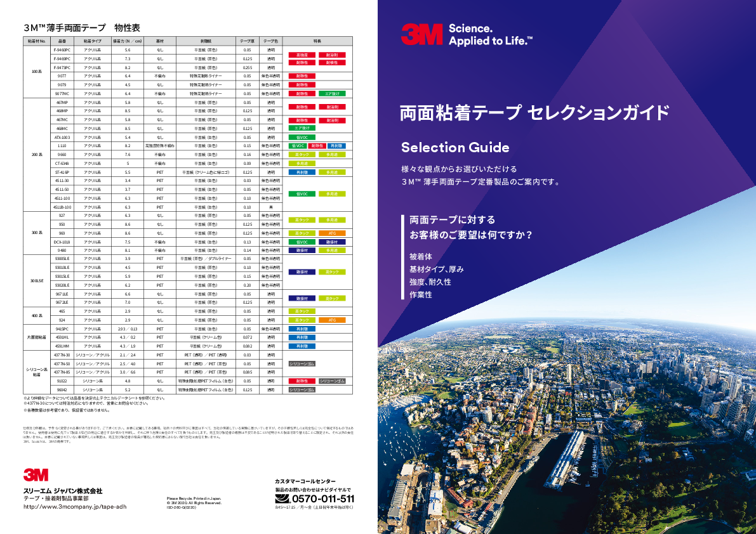Screen dimensions: 756x534
Task: Select the Selection Guide subtitle
Action: 455,147
